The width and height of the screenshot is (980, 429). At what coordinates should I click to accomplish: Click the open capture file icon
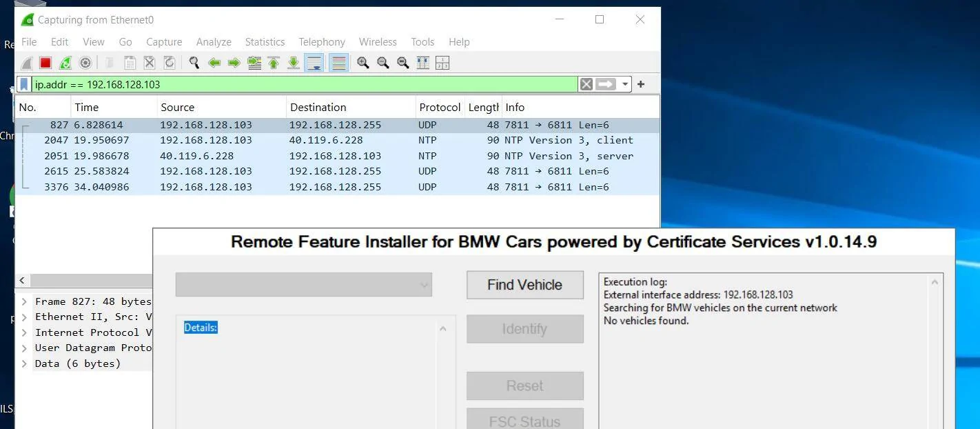[x=110, y=63]
